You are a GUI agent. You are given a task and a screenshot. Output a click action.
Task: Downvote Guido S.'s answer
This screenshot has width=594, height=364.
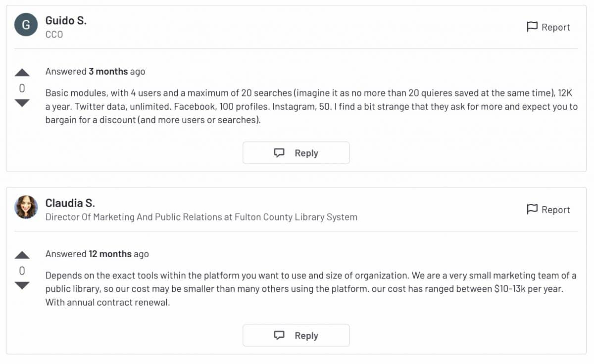[22, 103]
